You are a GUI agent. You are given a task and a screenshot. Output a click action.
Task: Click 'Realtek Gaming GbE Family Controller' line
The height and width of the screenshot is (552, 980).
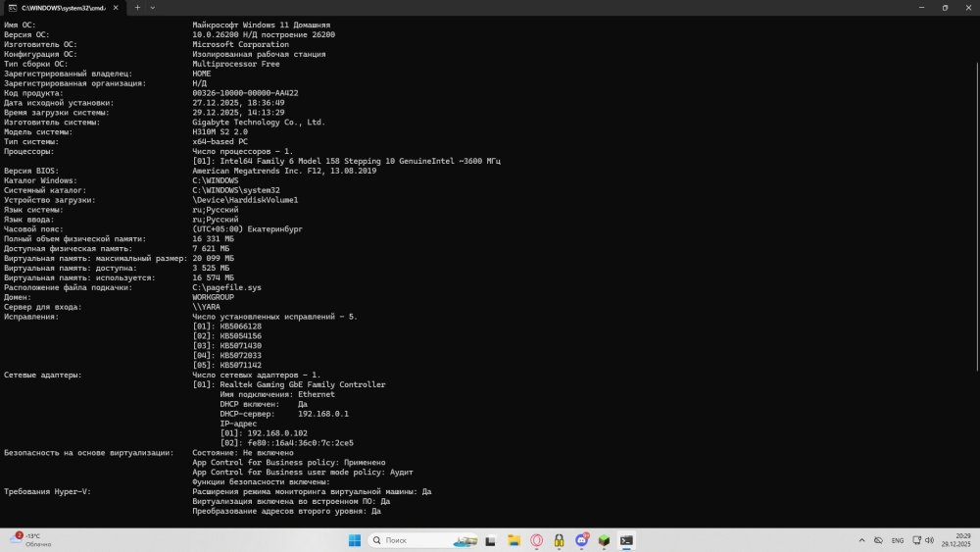tap(289, 385)
